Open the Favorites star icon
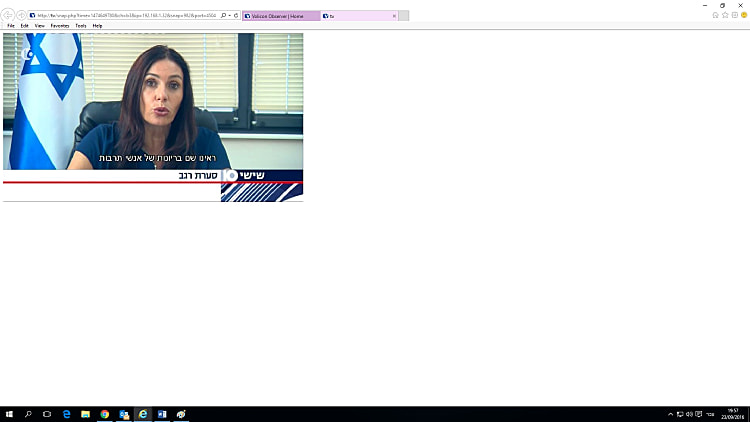 pos(724,15)
